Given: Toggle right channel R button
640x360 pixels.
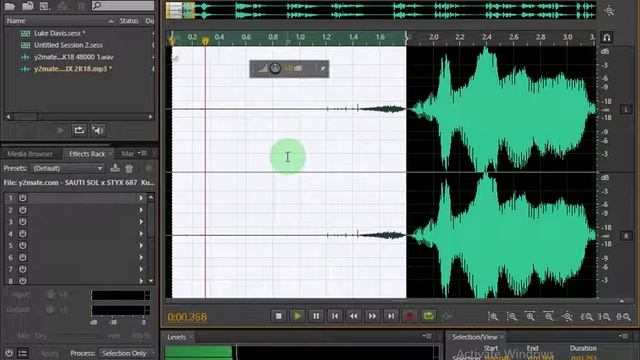Looking at the screenshot, I should [x=626, y=236].
